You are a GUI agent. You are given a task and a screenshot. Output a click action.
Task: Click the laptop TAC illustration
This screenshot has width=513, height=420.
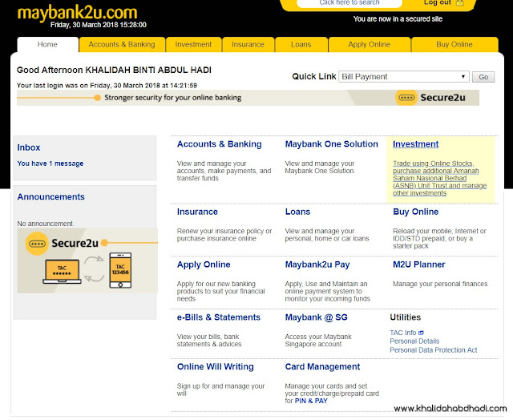pyautogui.click(x=62, y=272)
